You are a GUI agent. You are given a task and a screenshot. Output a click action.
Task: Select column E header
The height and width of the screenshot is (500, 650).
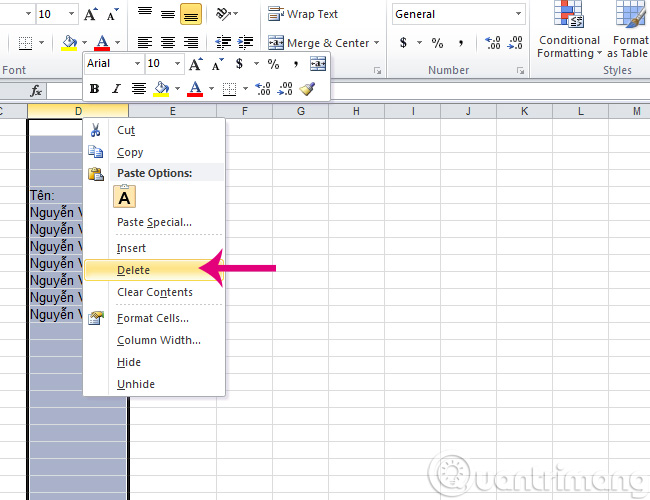[172, 111]
